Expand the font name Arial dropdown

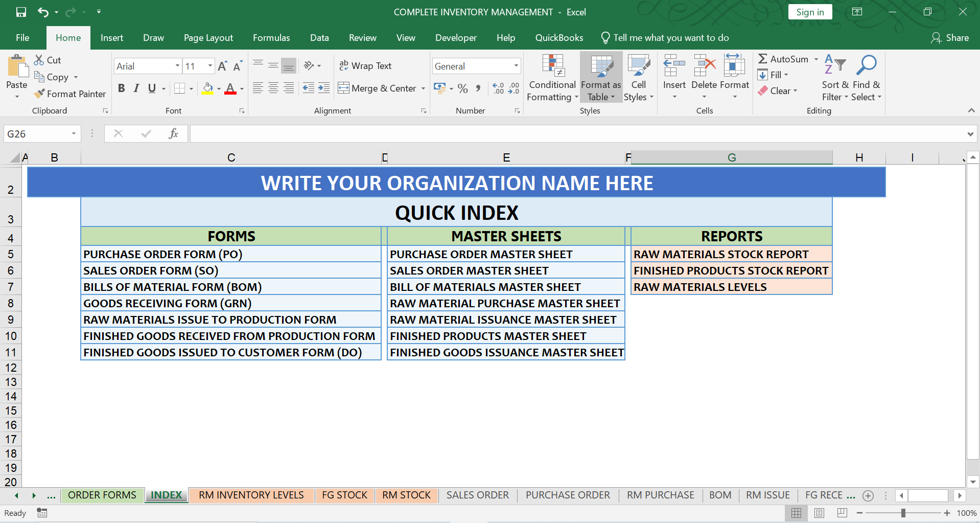(x=177, y=65)
